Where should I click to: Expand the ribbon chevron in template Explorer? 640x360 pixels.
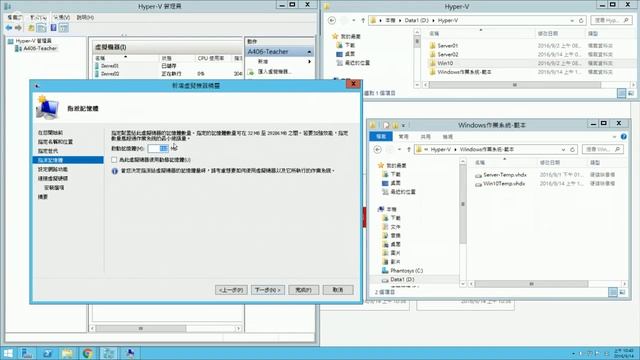614,137
